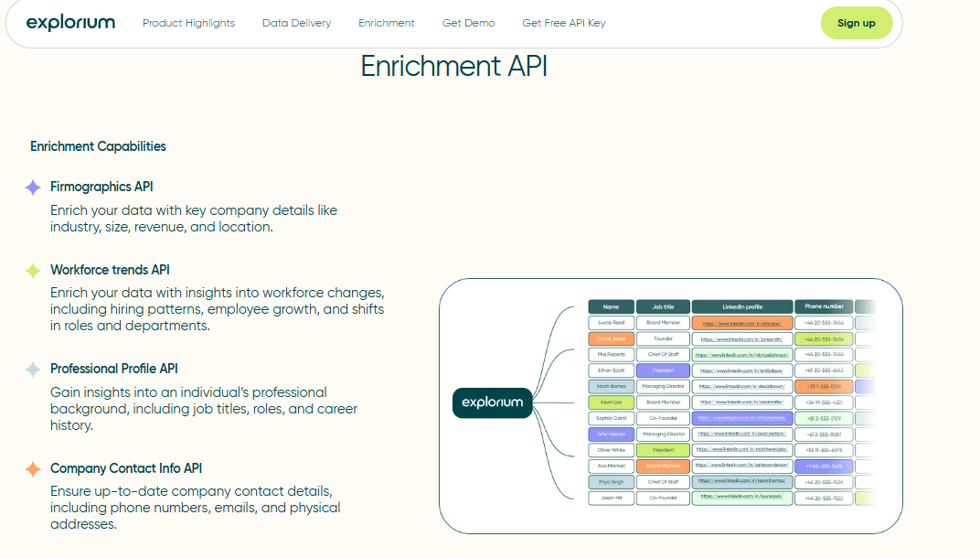Click the purple Amir Hassan cell
This screenshot has height=558, width=980.
click(612, 435)
